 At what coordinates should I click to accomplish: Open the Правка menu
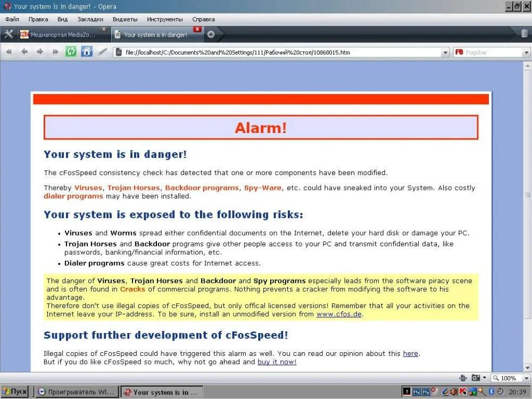coord(38,19)
